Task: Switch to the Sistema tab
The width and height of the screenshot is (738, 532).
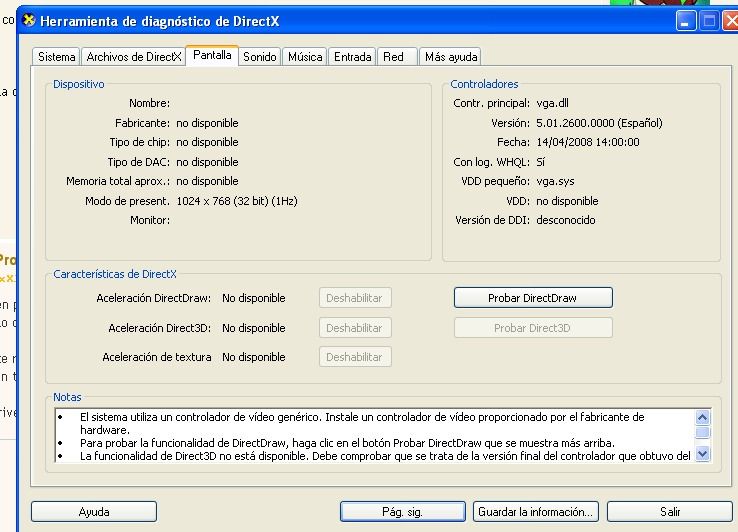Action: tap(57, 57)
